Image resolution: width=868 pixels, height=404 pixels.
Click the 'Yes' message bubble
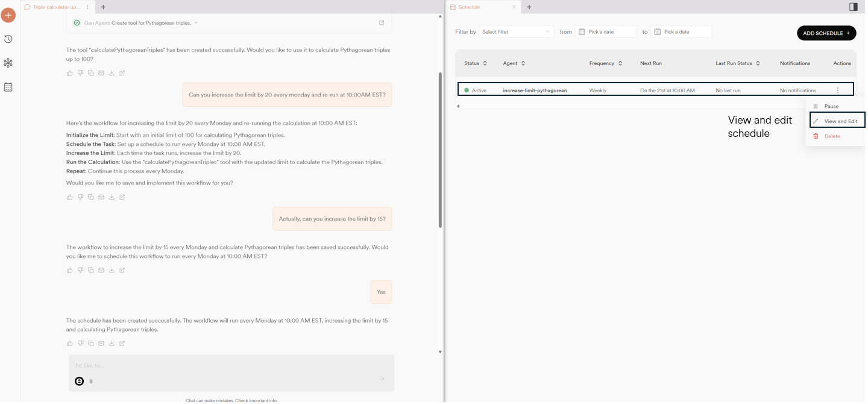click(381, 292)
